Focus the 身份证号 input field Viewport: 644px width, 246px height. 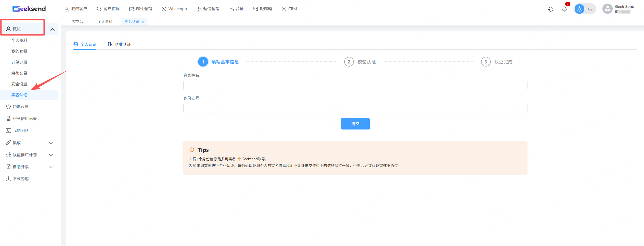355,108
